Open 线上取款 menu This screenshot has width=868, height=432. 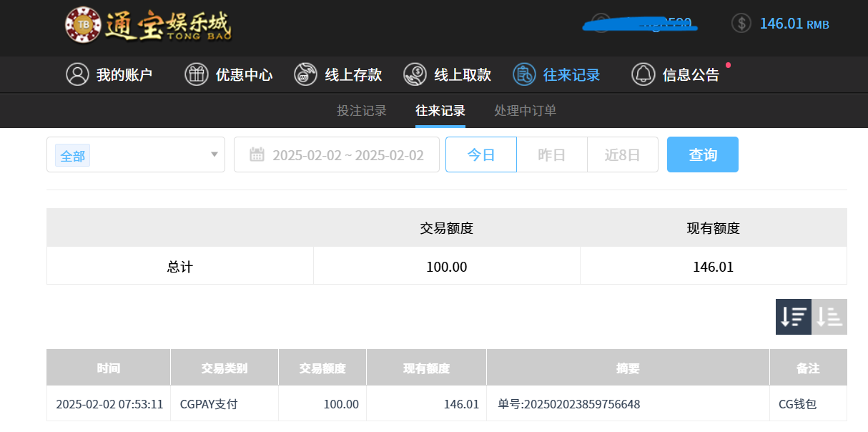(448, 74)
